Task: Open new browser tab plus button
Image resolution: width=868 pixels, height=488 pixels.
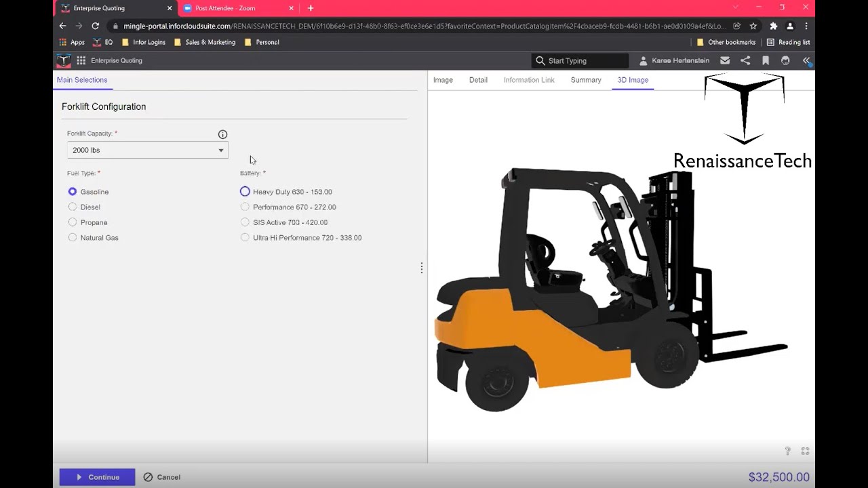Action: click(x=311, y=8)
